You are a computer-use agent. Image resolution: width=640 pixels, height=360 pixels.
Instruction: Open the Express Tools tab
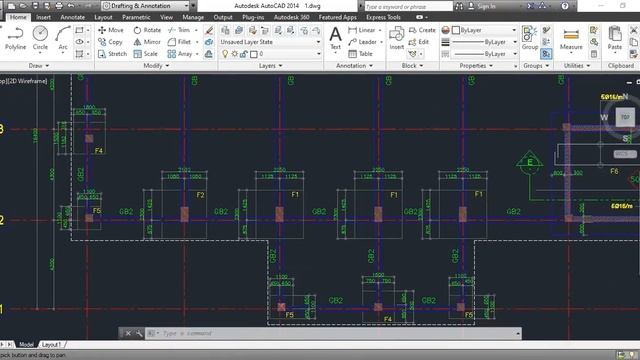click(x=383, y=17)
